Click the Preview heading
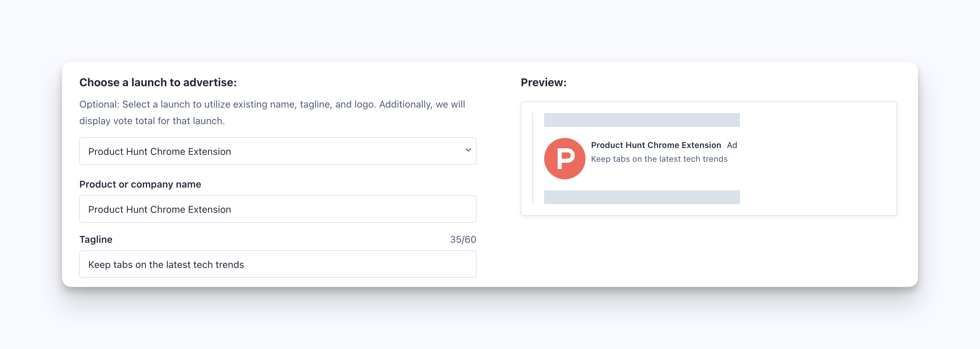This screenshot has width=980, height=349. [543, 82]
